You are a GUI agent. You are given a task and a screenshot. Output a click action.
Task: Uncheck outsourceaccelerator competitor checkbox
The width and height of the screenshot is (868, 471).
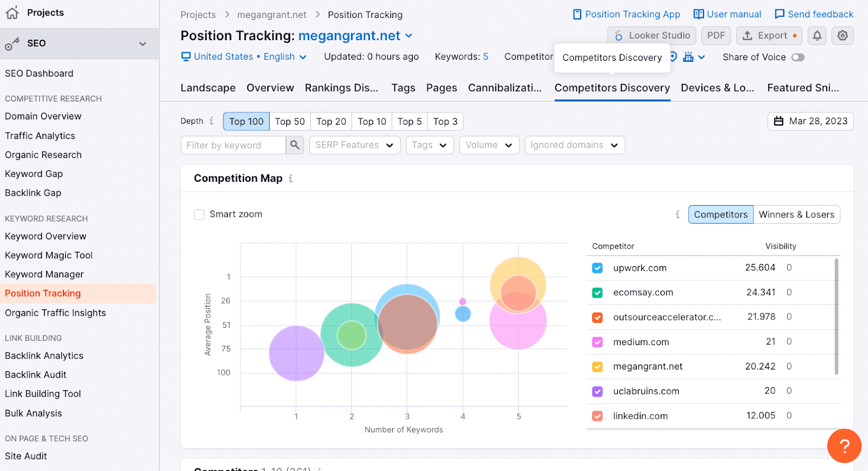pos(597,317)
